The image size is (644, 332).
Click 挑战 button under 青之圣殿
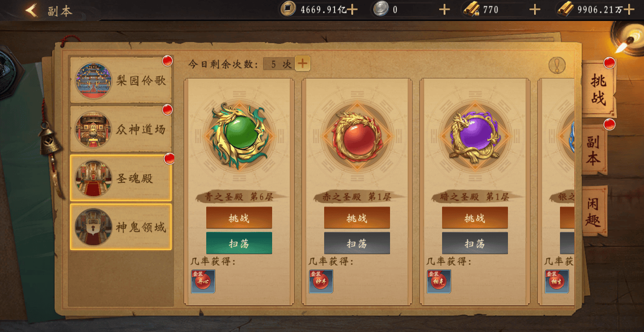pos(239,218)
